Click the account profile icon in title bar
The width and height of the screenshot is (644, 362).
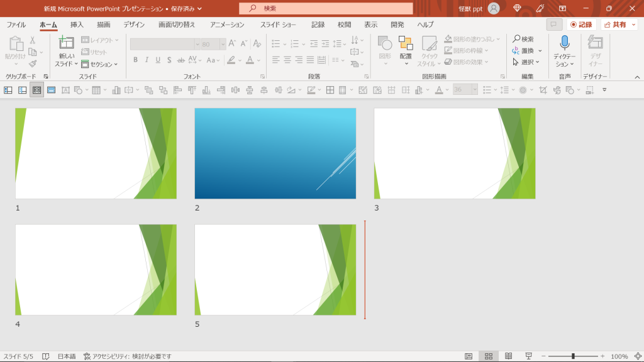(x=494, y=8)
